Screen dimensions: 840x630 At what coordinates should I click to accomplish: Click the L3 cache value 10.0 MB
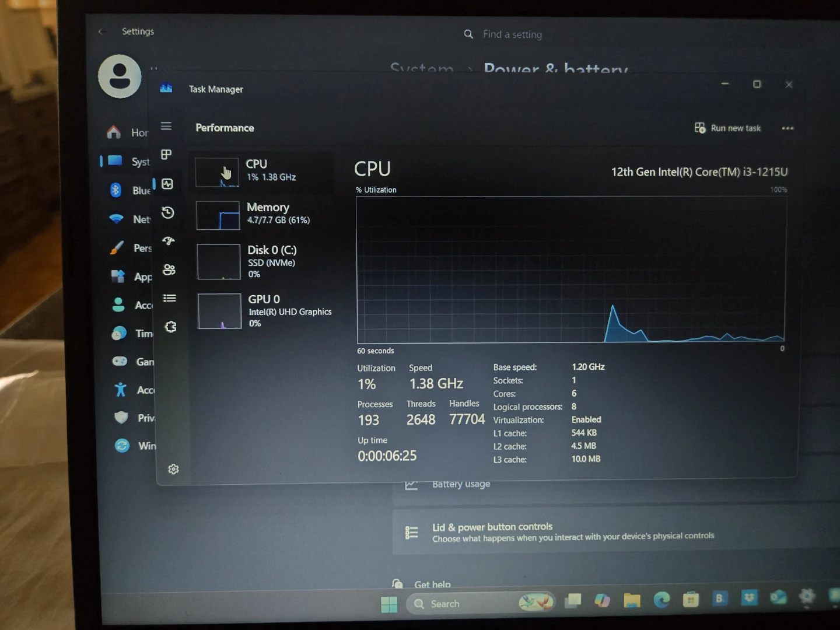[x=586, y=459]
